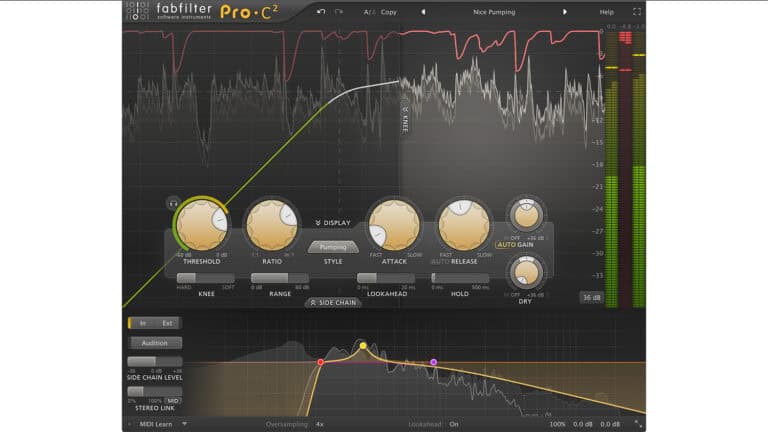Click the MIDI Learn button

156,424
